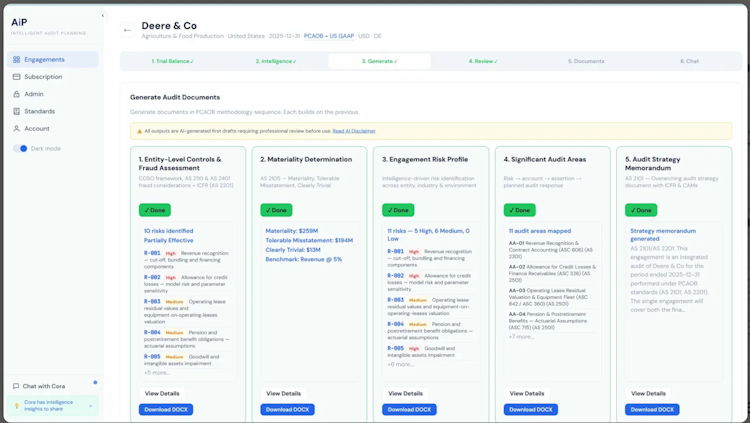Select AA-02 Allowance for Credit Losses area
This screenshot has width=750, height=423.
click(552, 273)
